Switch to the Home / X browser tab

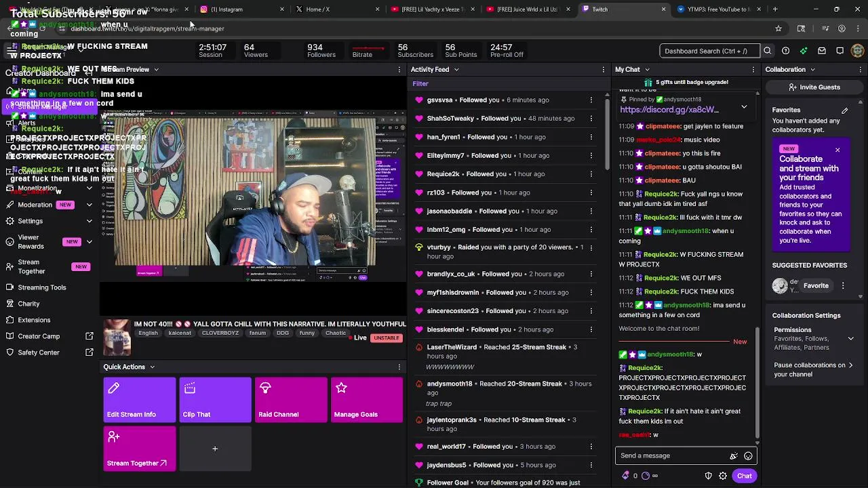click(x=337, y=9)
